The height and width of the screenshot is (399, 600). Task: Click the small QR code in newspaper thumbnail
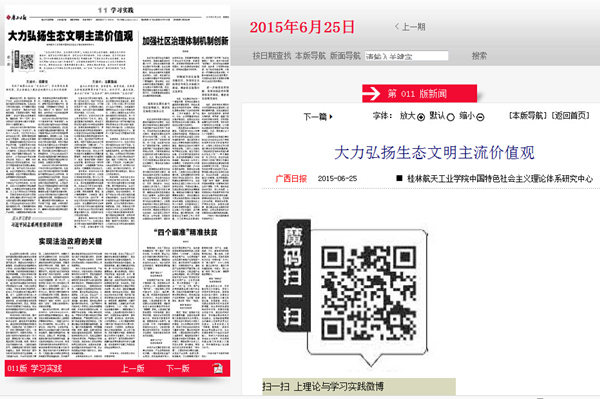pyautogui.click(x=27, y=61)
